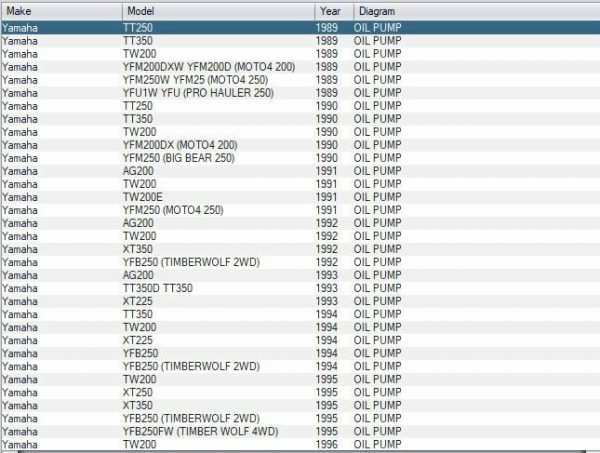This screenshot has height=453, width=600.
Task: Click OIL PUMP diagram for XT225 1993
Action: [377, 301]
